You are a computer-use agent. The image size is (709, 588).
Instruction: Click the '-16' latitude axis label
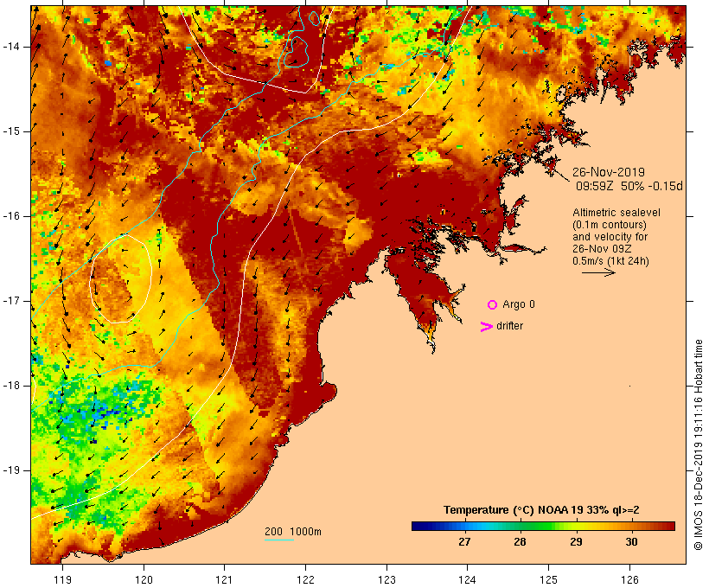pyautogui.click(x=10, y=216)
